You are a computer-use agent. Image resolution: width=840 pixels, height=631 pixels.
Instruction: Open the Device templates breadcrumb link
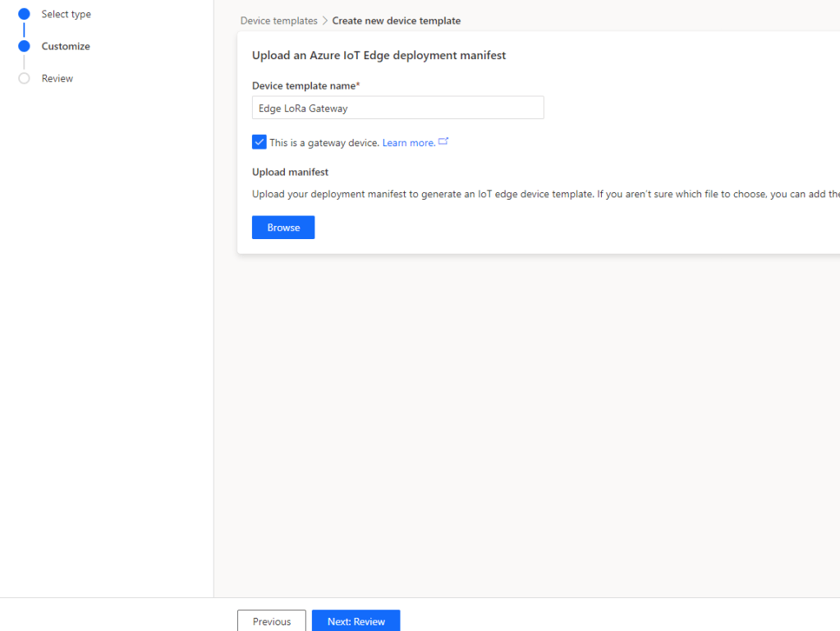pos(278,21)
